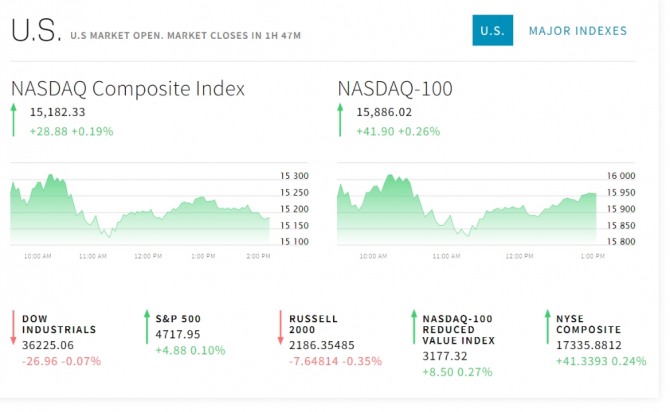Viewport: 670px width, 412px height.
Task: Open the S&P 500 index
Action: (178, 318)
